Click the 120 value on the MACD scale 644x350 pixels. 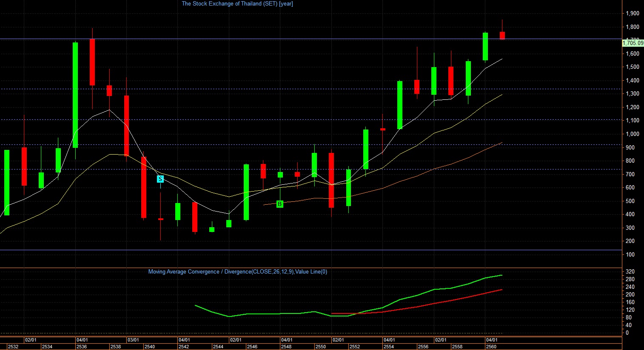(x=630, y=310)
